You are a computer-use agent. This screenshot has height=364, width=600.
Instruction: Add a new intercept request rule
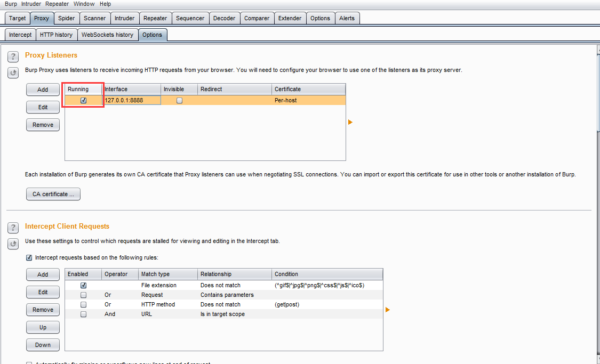pos(43,274)
